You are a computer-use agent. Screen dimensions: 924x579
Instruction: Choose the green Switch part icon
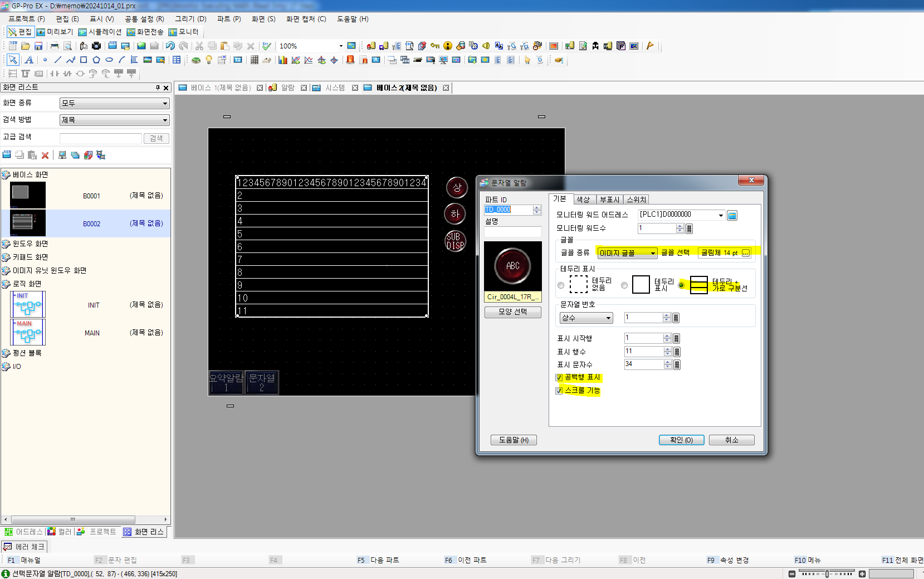pos(196,60)
